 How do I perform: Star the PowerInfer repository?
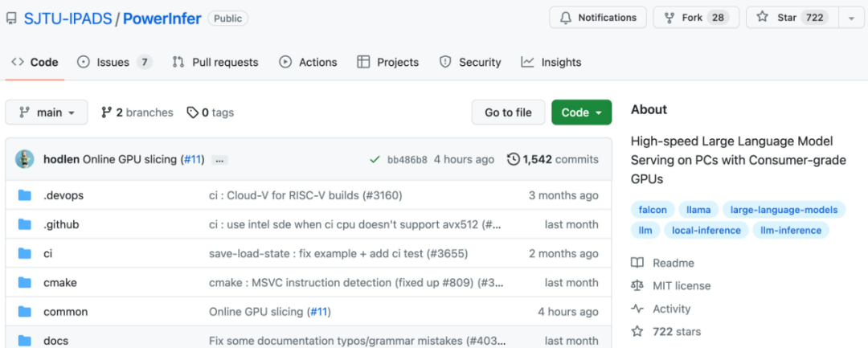click(791, 18)
